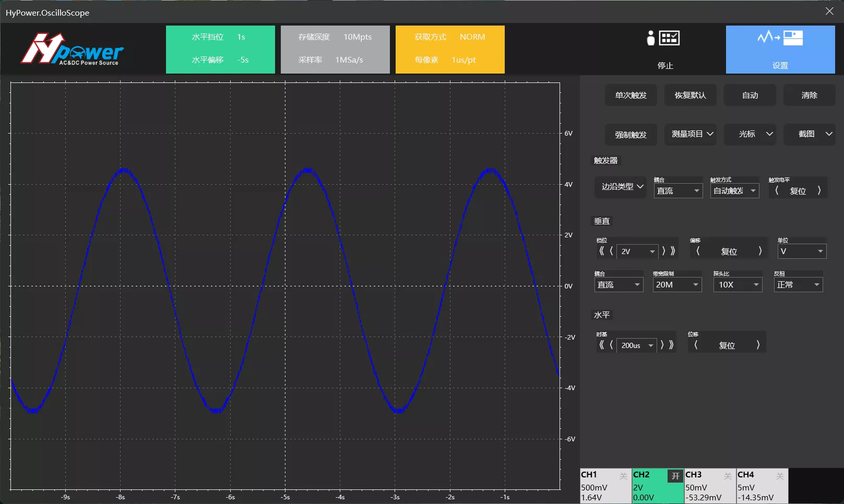
Task: Click the 停止 (stop) acquisition icon
Action: point(664,38)
